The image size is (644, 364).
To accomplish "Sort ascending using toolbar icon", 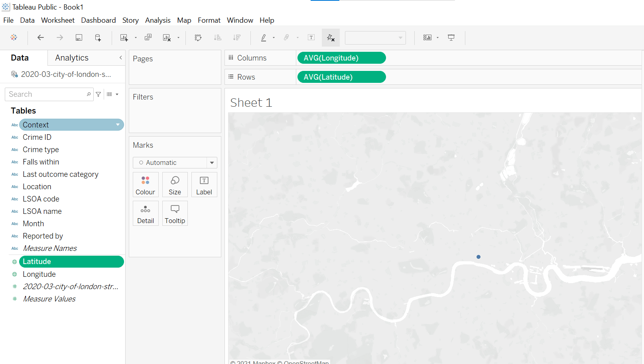I will 217,37.
